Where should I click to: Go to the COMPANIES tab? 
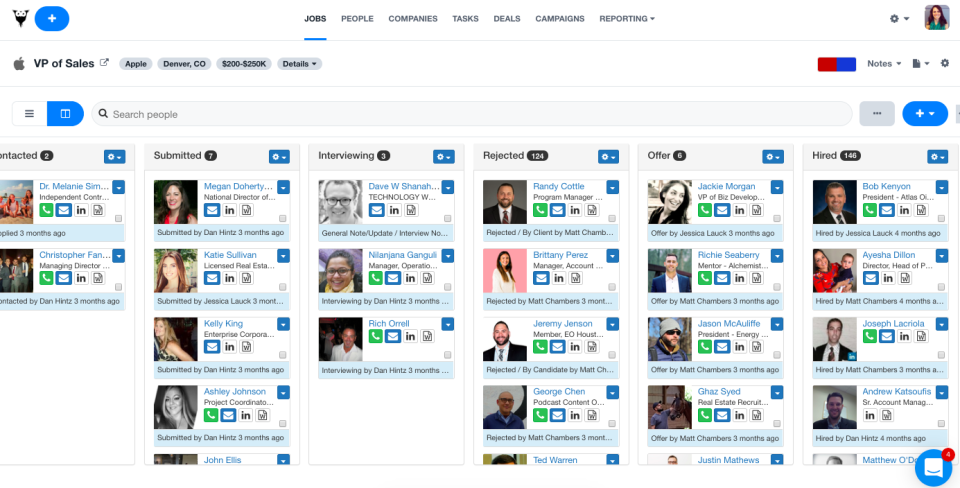coord(413,19)
